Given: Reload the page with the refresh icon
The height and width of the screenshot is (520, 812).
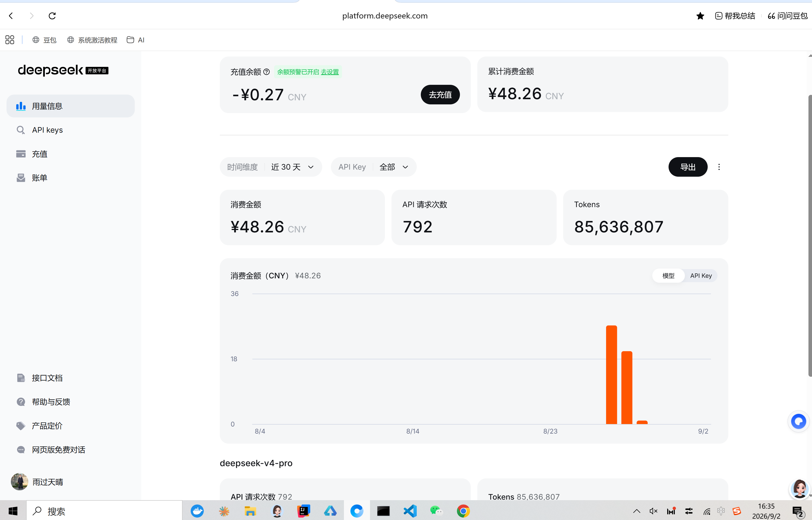Looking at the screenshot, I should tap(52, 16).
